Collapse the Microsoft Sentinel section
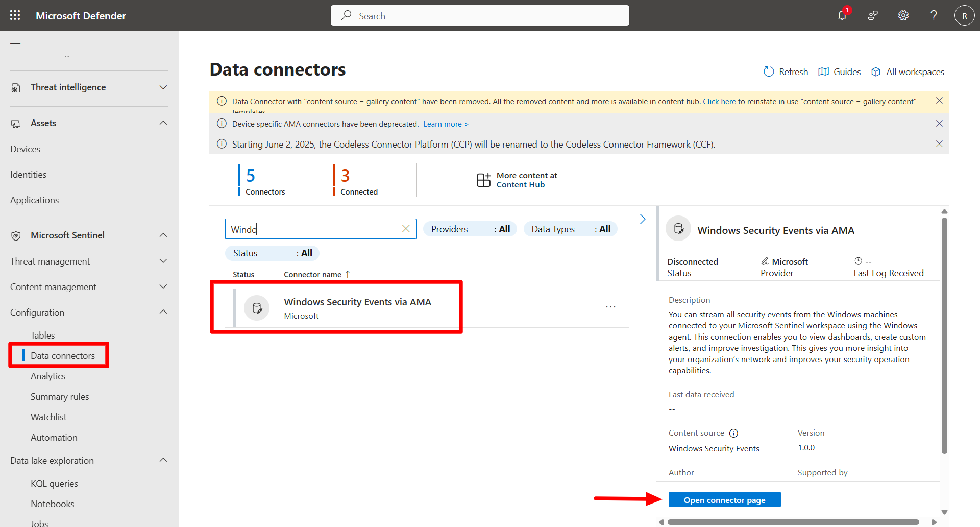This screenshot has height=527, width=980. pos(163,235)
